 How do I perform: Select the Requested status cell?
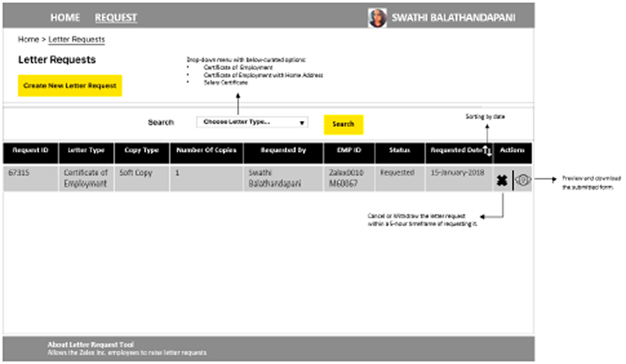400,178
